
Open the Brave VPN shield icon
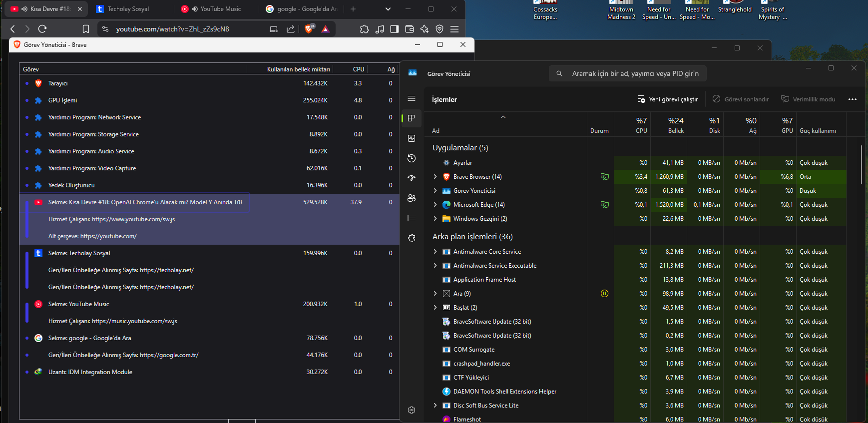[x=439, y=29]
